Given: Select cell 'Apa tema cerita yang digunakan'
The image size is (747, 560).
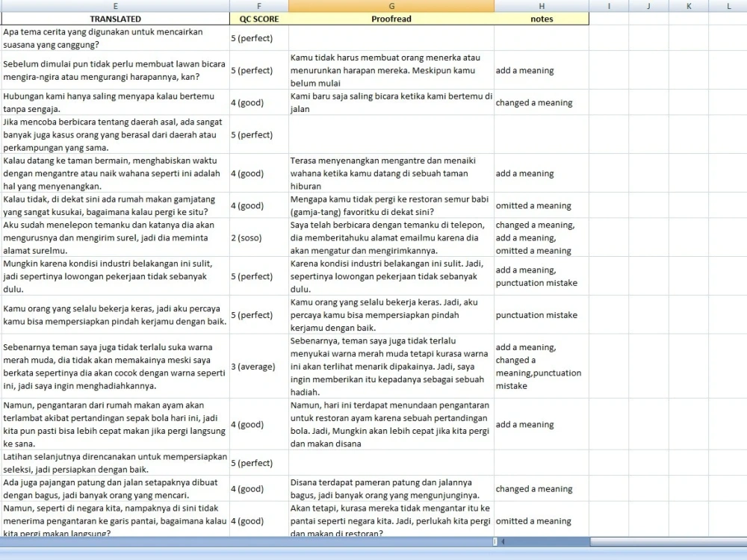Looking at the screenshot, I should [x=115, y=38].
